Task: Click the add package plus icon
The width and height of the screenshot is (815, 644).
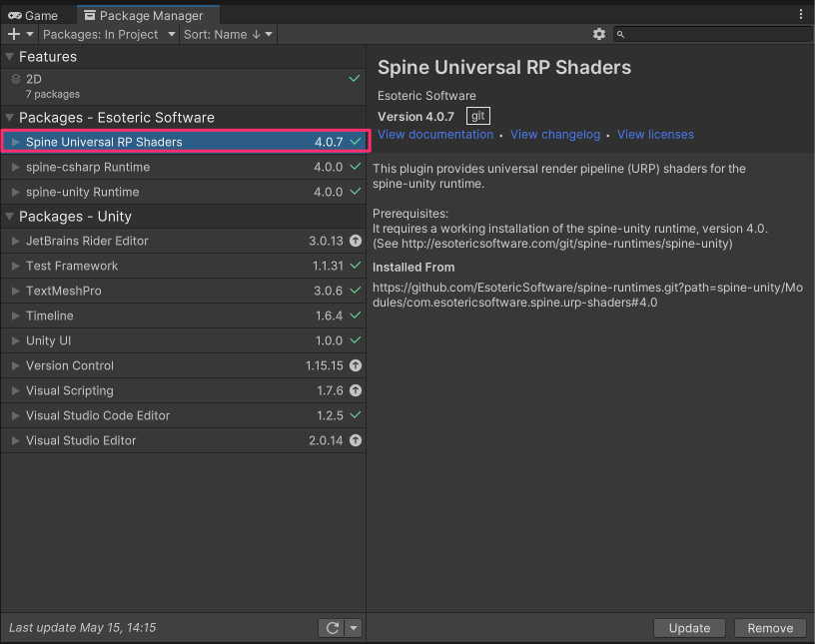Action: pyautogui.click(x=14, y=34)
